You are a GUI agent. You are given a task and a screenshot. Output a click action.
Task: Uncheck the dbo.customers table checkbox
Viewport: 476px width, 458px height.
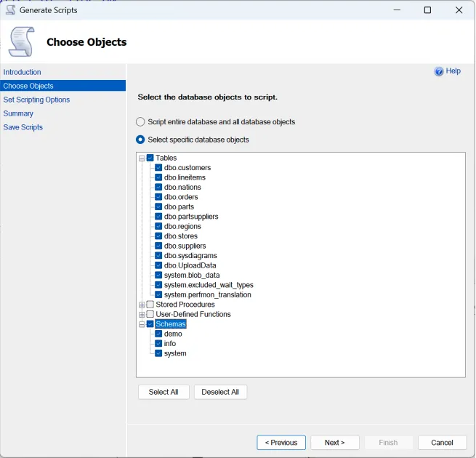point(158,168)
